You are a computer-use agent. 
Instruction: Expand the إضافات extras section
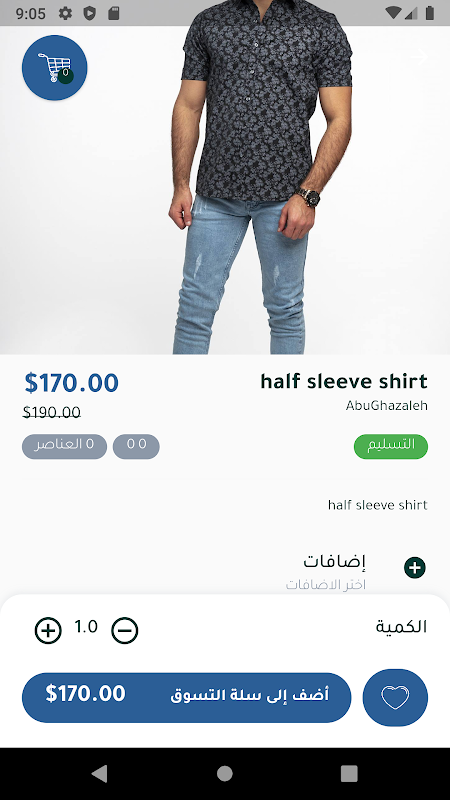[415, 567]
